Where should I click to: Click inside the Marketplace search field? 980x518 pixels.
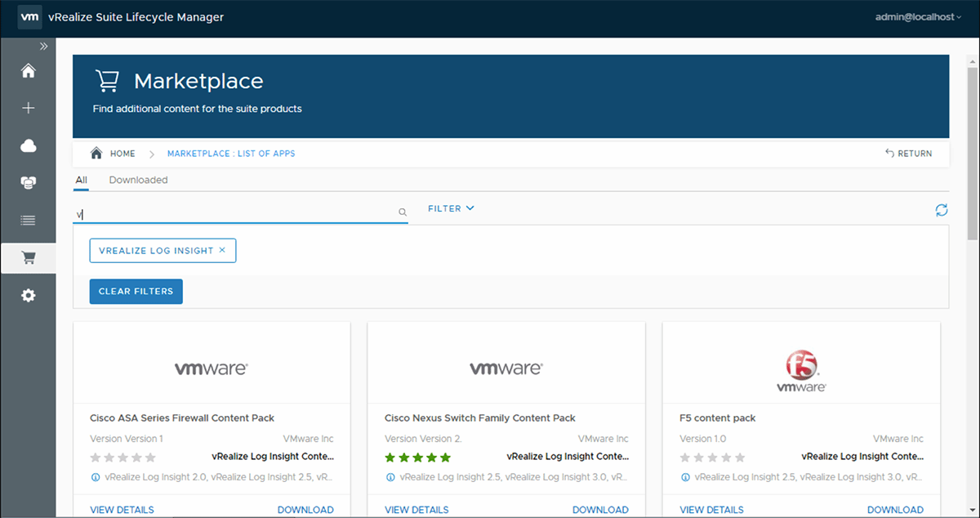pyautogui.click(x=237, y=211)
